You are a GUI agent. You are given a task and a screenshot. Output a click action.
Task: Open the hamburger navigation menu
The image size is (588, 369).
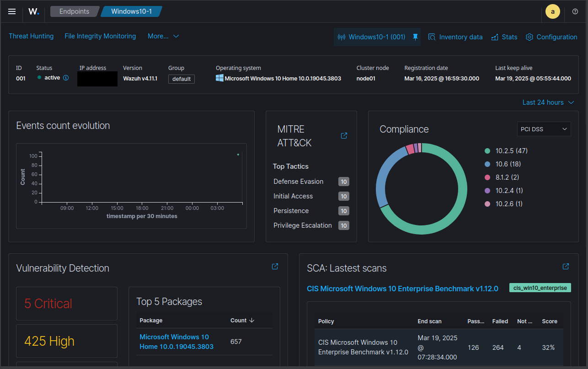[x=12, y=11]
